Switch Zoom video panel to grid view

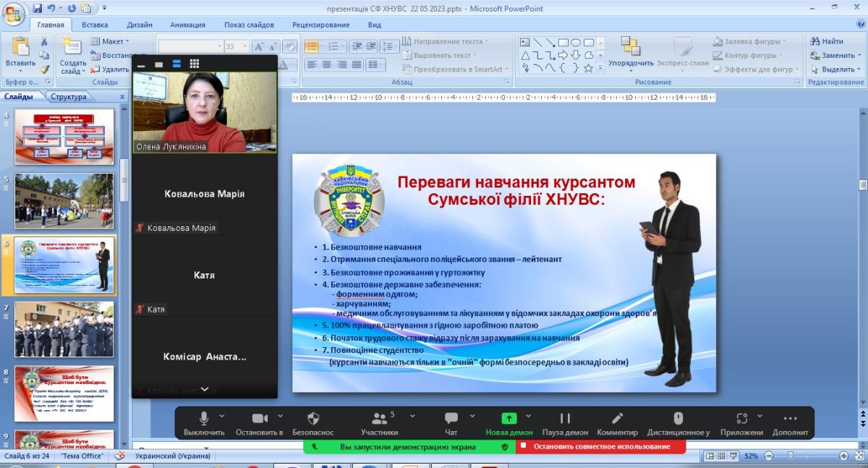click(x=194, y=64)
